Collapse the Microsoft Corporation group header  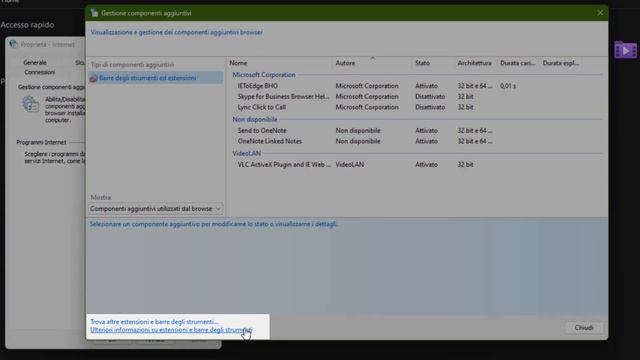[x=264, y=75]
